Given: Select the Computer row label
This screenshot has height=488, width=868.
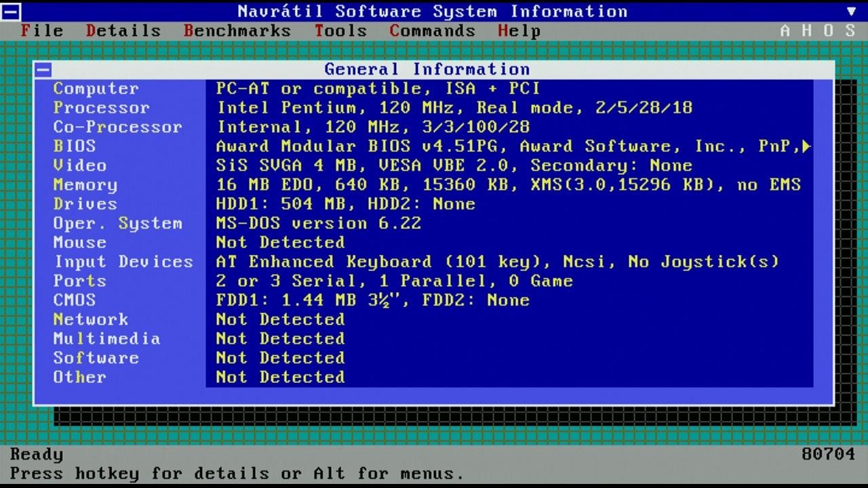Looking at the screenshot, I should click(x=96, y=88).
